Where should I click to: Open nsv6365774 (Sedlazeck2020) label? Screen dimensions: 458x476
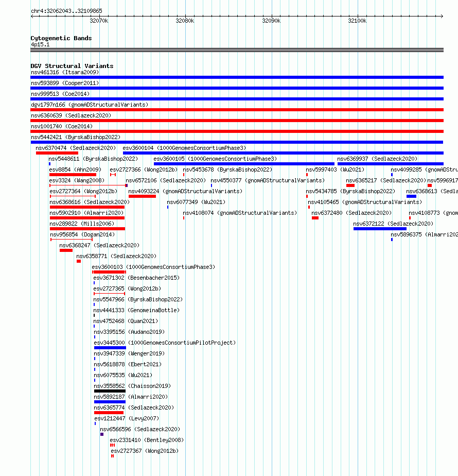click(134, 407)
